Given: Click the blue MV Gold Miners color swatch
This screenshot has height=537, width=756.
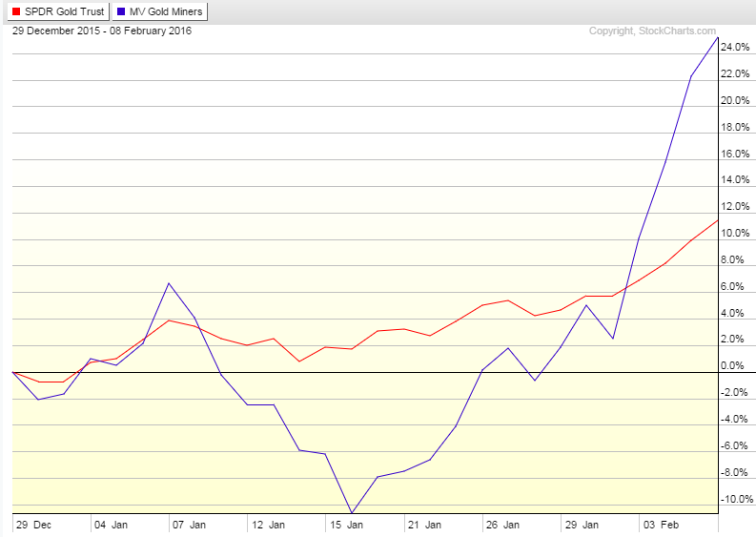Looking at the screenshot, I should pos(121,12).
